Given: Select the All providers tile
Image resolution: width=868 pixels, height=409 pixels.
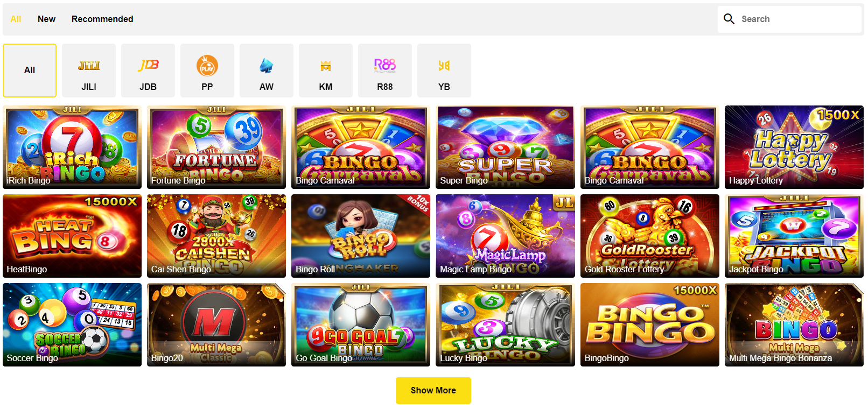Looking at the screenshot, I should click(30, 70).
